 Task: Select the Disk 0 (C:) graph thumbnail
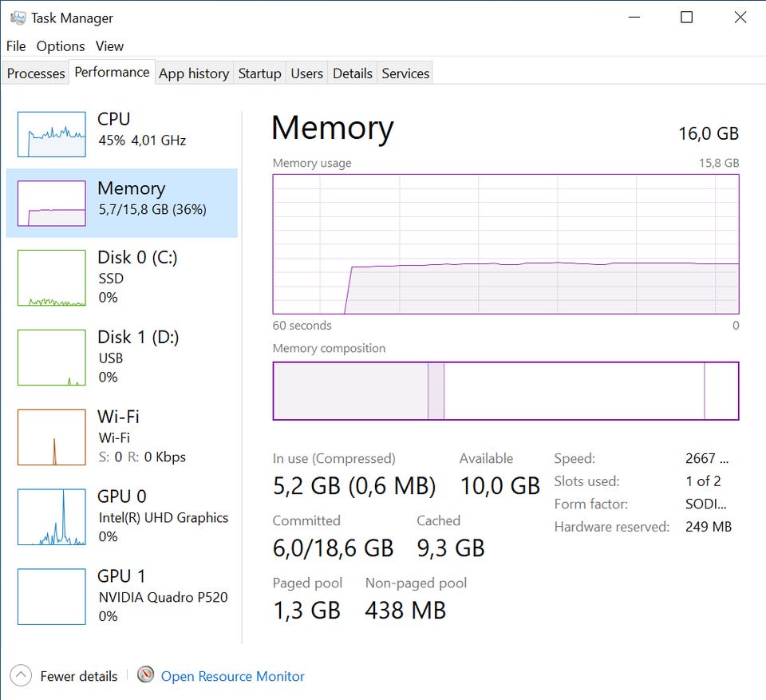click(x=52, y=278)
